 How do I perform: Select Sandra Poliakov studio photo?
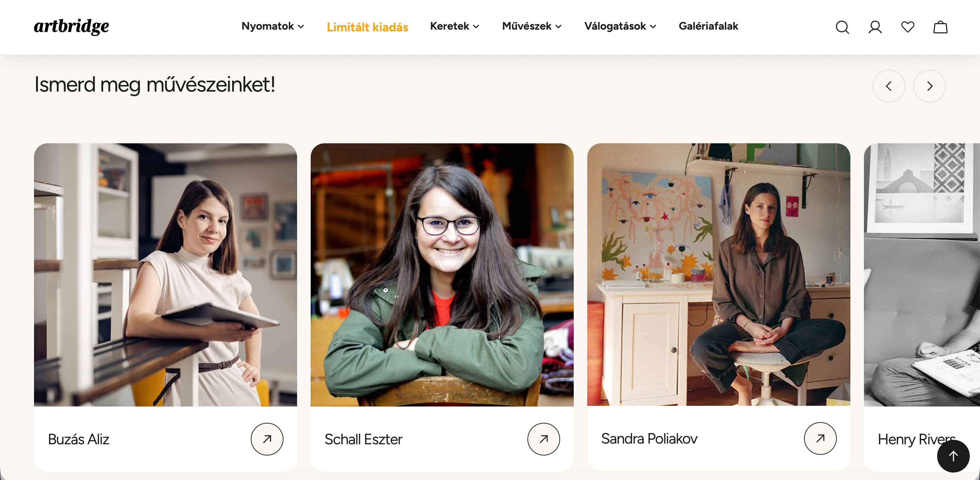pos(719,274)
